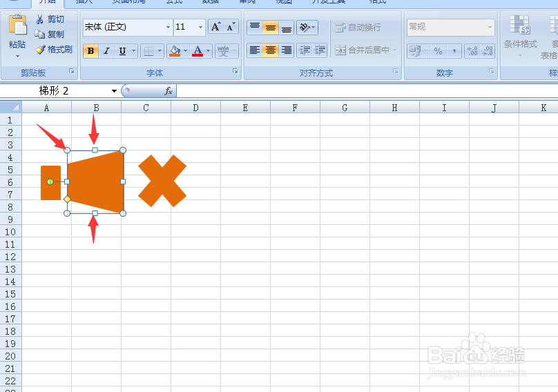Click Merge and Center (合并后居中)

363,50
